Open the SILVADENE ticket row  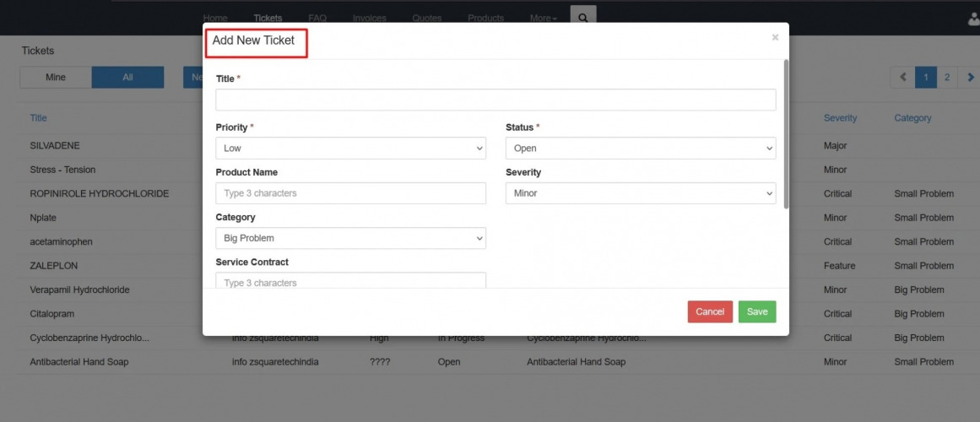(55, 146)
